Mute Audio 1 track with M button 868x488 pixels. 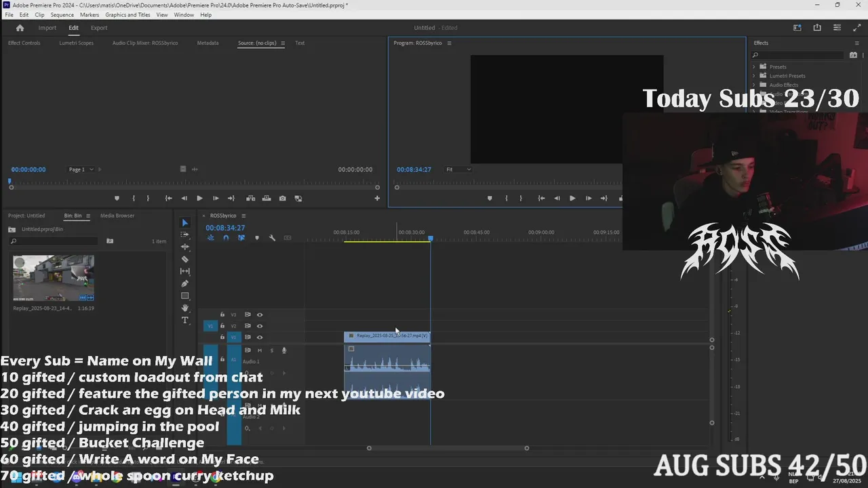pos(259,350)
